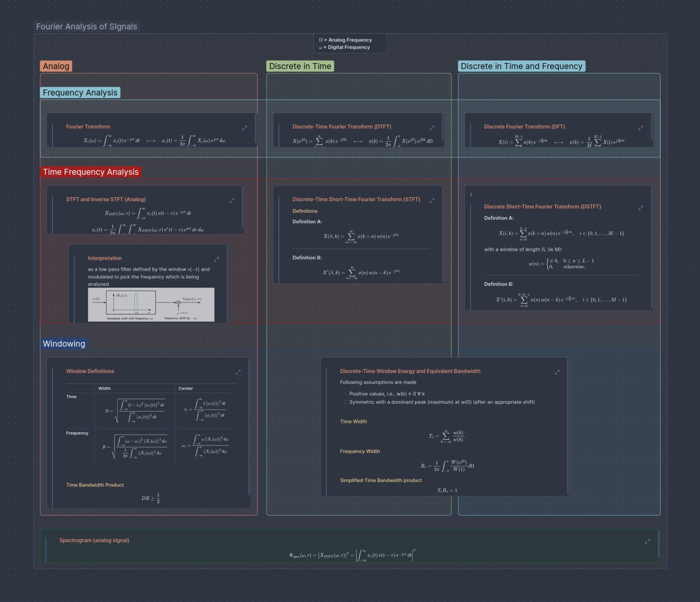Image resolution: width=700 pixels, height=602 pixels.
Task: Expand the Window Definitions card
Action: [238, 372]
